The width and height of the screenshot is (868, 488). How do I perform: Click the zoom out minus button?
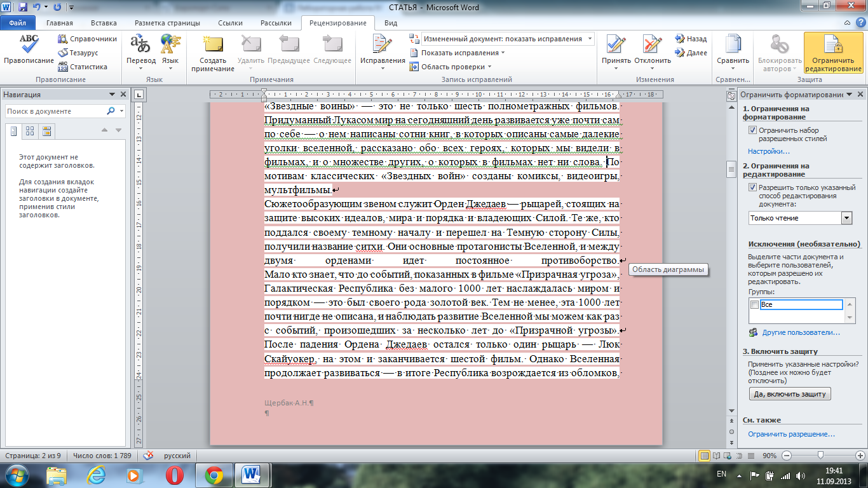point(787,456)
